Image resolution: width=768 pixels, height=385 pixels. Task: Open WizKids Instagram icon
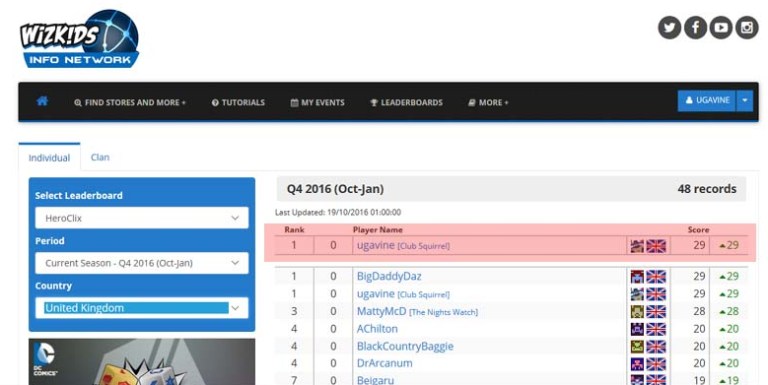pos(746,27)
